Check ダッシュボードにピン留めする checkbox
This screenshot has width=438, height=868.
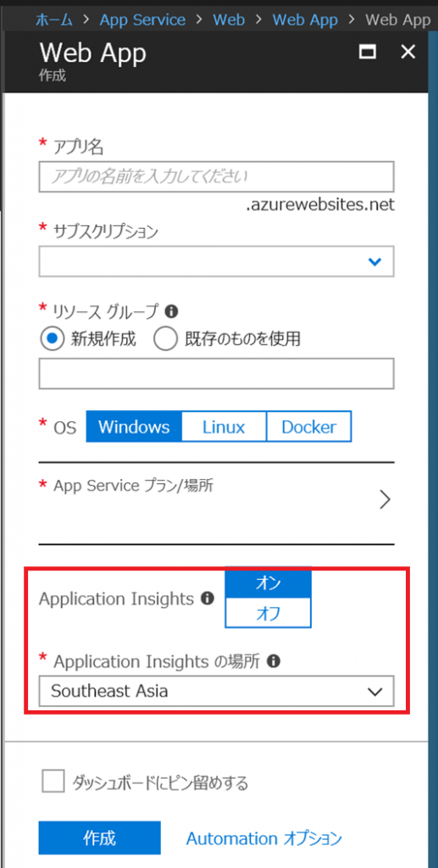point(53,782)
